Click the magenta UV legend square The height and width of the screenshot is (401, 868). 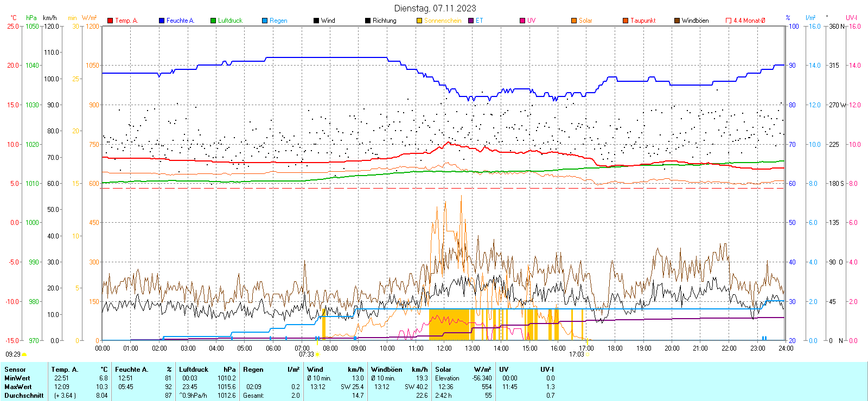[x=522, y=21]
